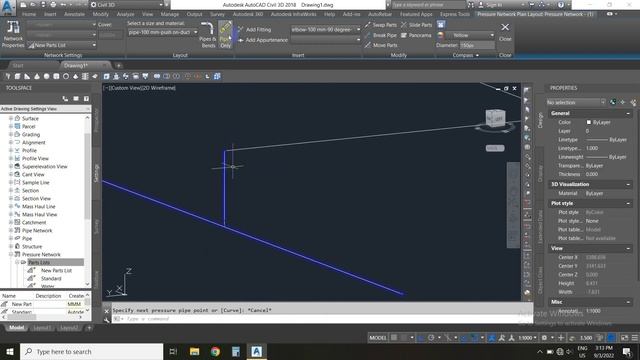Choose Swap Parts in the Modify panel
Viewport: 640px width, 360px height.
(380, 25)
